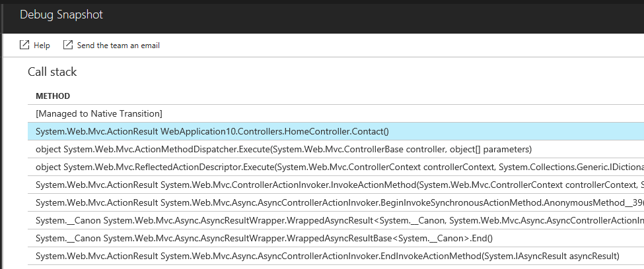Viewport: 644px width, 269px height.
Task: Click the email external link icon
Action: (x=68, y=45)
